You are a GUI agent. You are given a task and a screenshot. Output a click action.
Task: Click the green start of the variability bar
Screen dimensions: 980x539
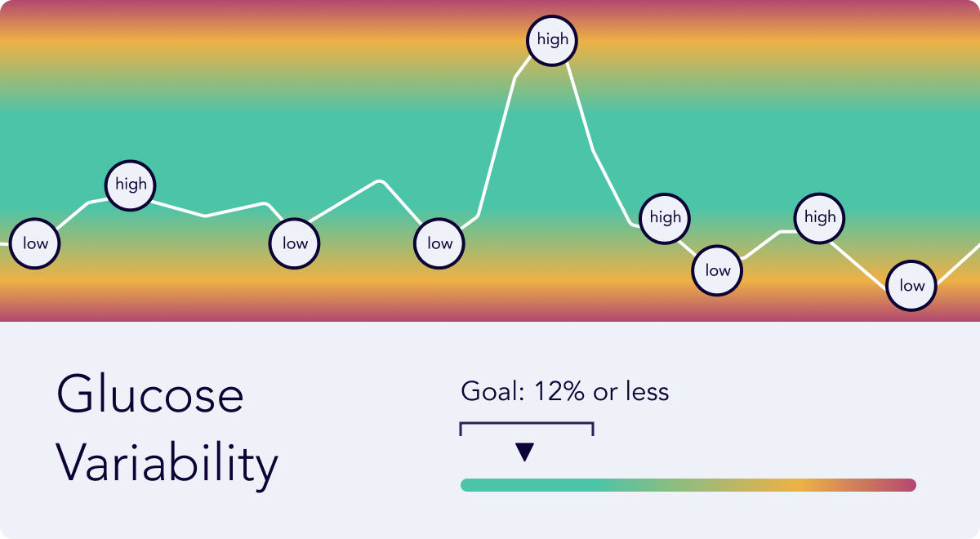pos(490,485)
